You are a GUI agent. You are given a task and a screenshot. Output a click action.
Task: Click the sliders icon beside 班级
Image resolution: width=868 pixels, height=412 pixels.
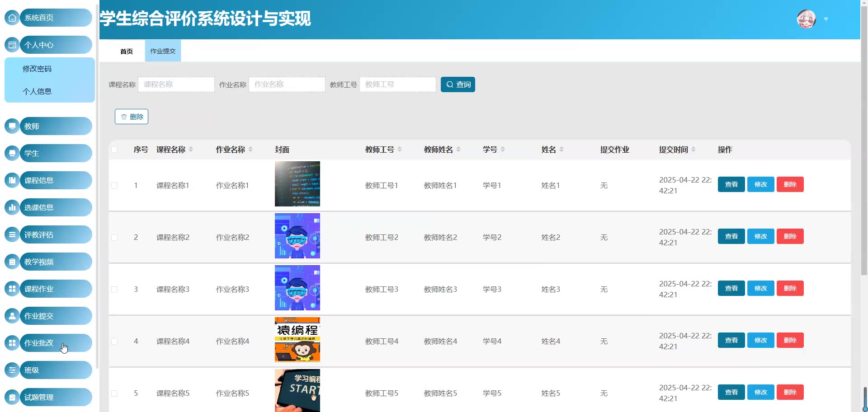pyautogui.click(x=12, y=370)
